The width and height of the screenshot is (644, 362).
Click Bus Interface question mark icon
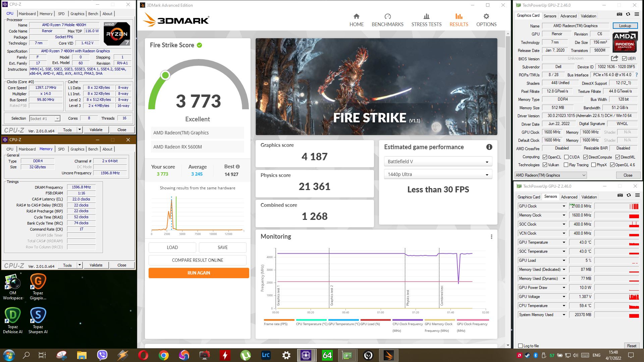[x=637, y=75]
